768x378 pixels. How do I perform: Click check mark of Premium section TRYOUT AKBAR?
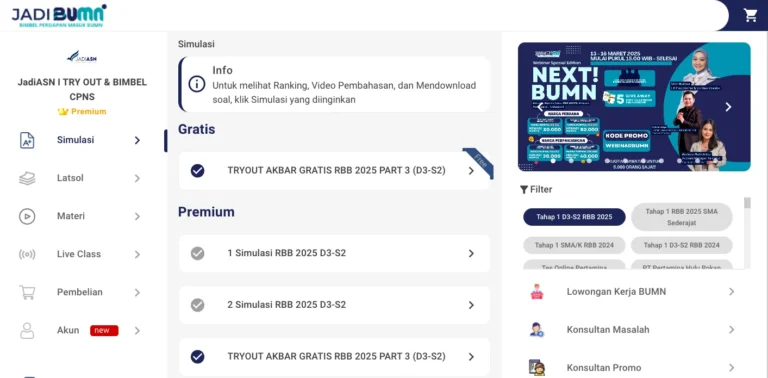click(x=197, y=357)
